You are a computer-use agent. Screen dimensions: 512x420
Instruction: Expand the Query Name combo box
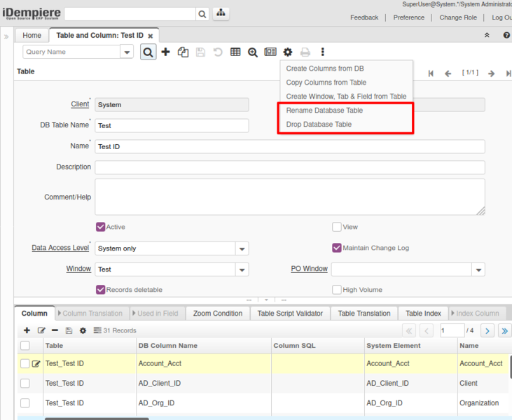[127, 52]
